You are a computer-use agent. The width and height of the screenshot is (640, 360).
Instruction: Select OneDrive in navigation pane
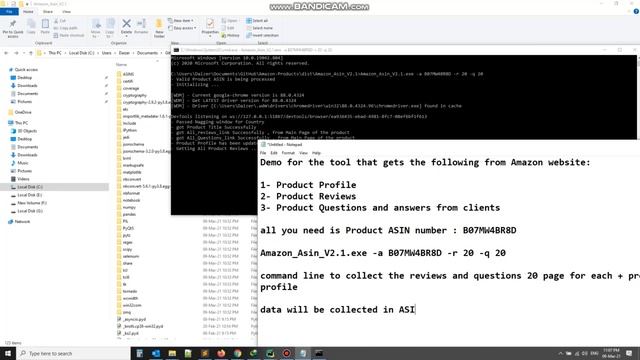click(x=23, y=112)
